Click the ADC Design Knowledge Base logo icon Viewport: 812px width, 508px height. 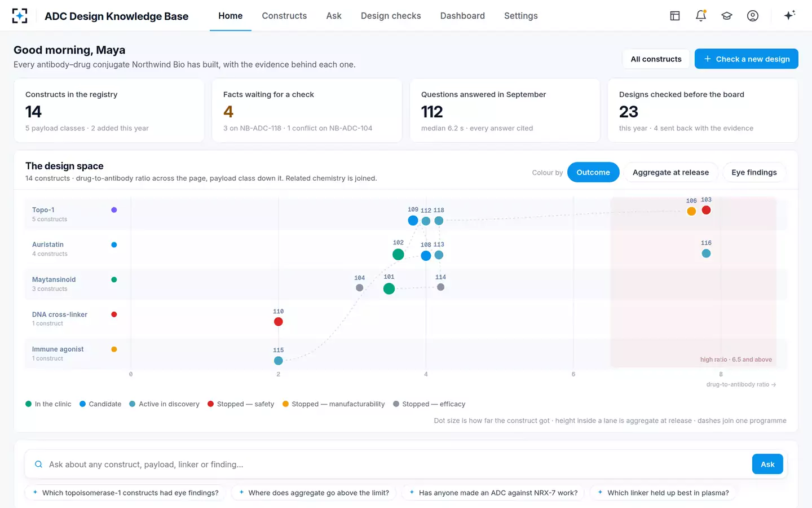click(x=20, y=16)
